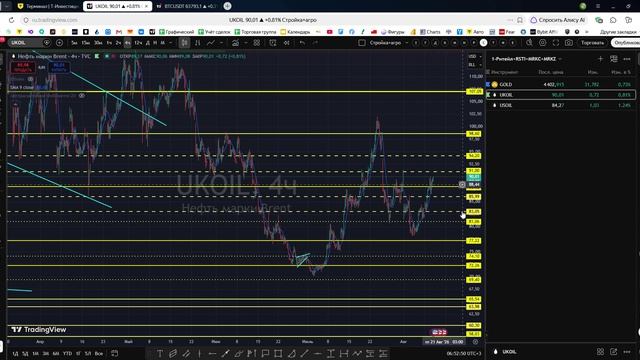Sort watchlist by Инструмент column header

coord(504,72)
